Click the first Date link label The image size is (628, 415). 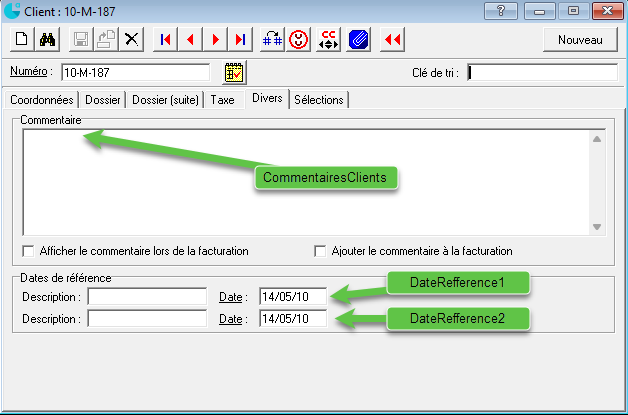[x=230, y=297]
